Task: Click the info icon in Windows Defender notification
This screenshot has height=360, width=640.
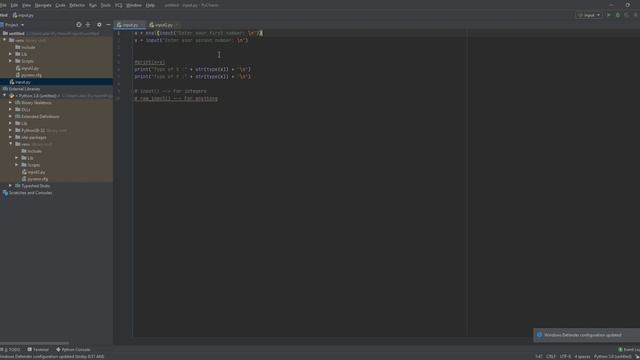Action: pyautogui.click(x=539, y=335)
